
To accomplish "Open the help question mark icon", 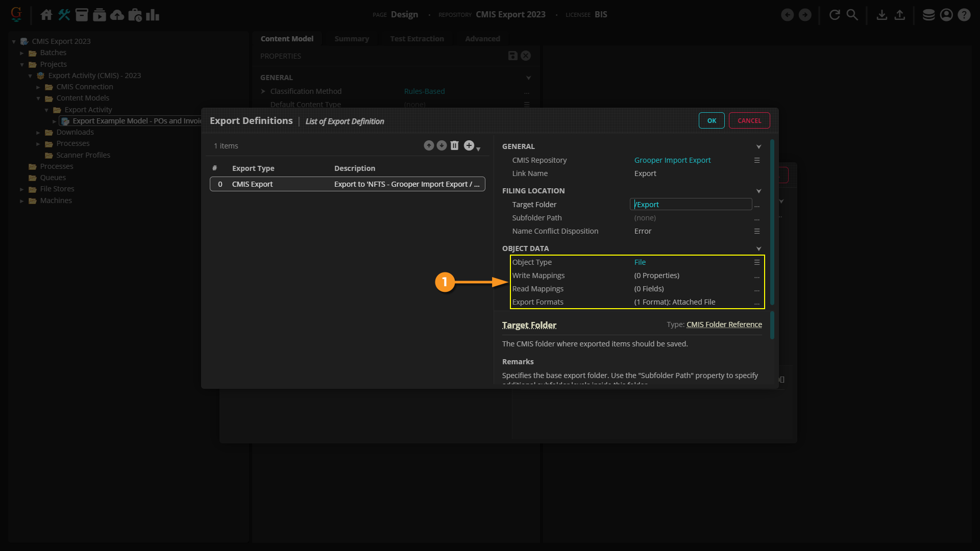I will click(x=964, y=15).
